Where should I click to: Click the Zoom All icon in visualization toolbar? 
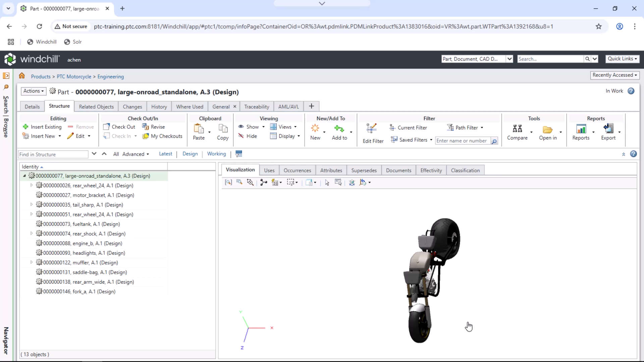tap(228, 182)
